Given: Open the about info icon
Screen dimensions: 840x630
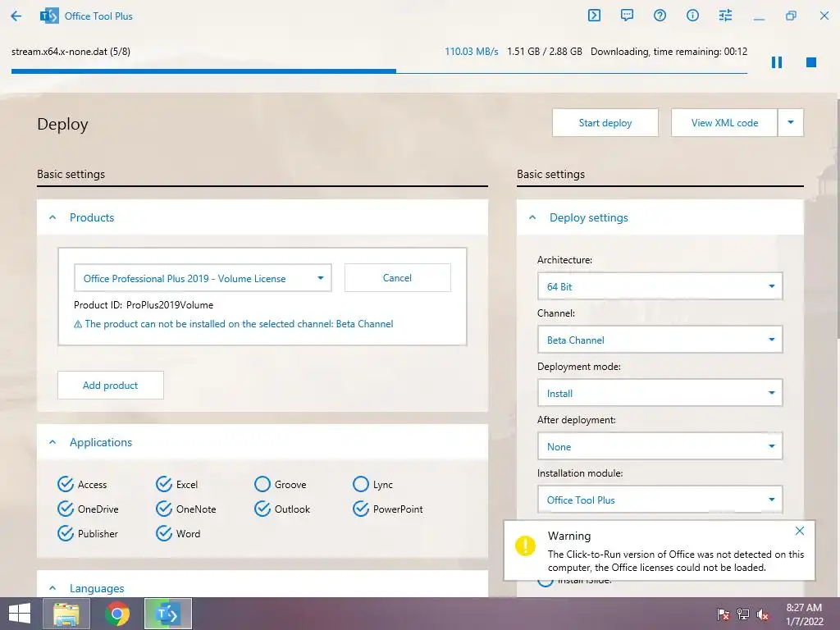Looking at the screenshot, I should click(x=692, y=15).
